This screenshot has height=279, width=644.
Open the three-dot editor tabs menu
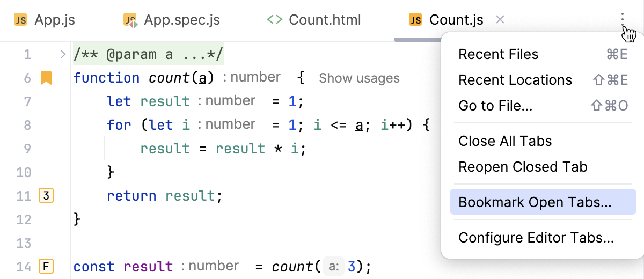point(623,20)
